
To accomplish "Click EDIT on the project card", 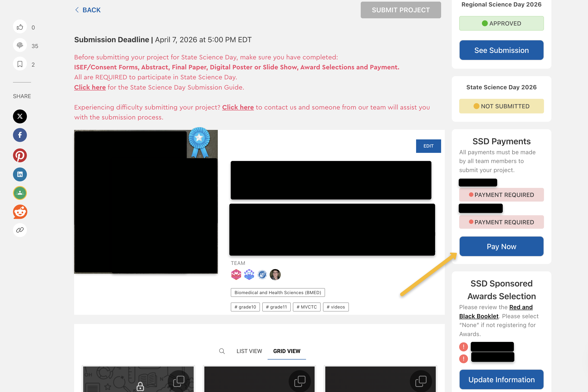I will [x=428, y=146].
